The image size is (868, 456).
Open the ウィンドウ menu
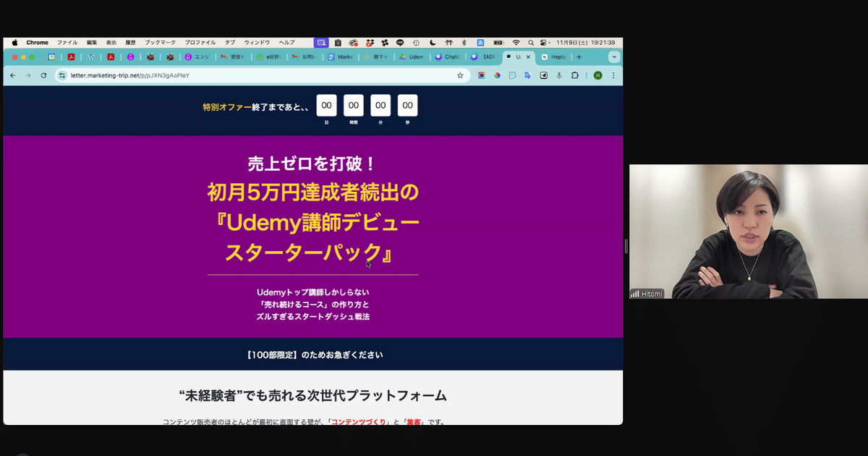[x=258, y=43]
